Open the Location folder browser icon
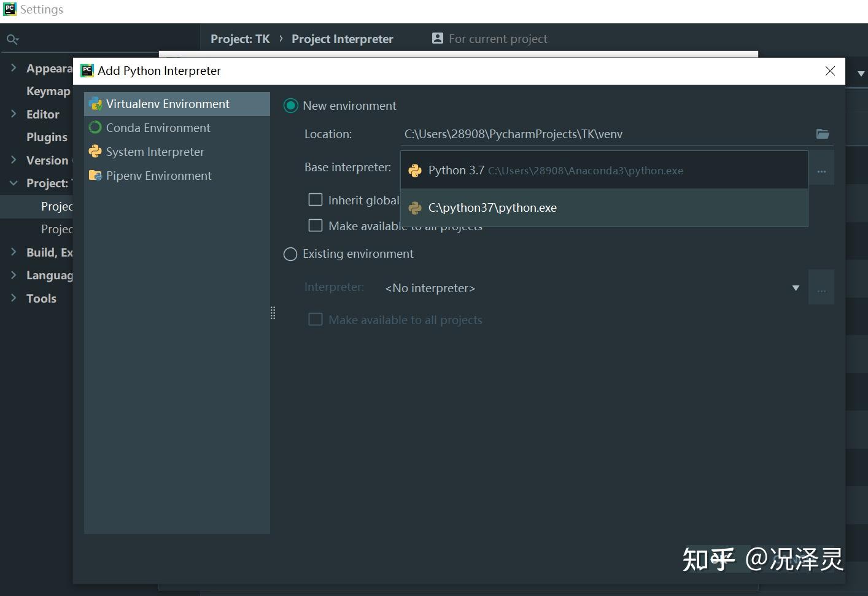This screenshot has width=868, height=596. [x=822, y=134]
